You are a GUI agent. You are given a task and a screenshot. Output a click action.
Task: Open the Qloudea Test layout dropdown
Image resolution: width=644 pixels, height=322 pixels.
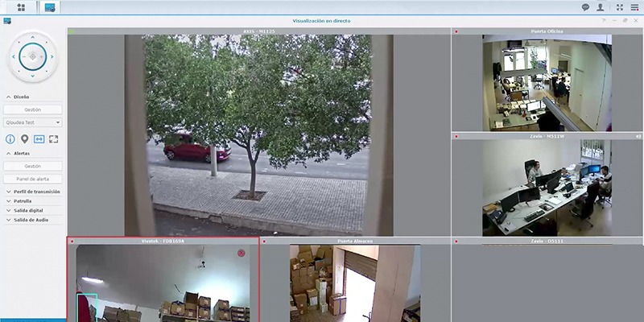point(32,122)
